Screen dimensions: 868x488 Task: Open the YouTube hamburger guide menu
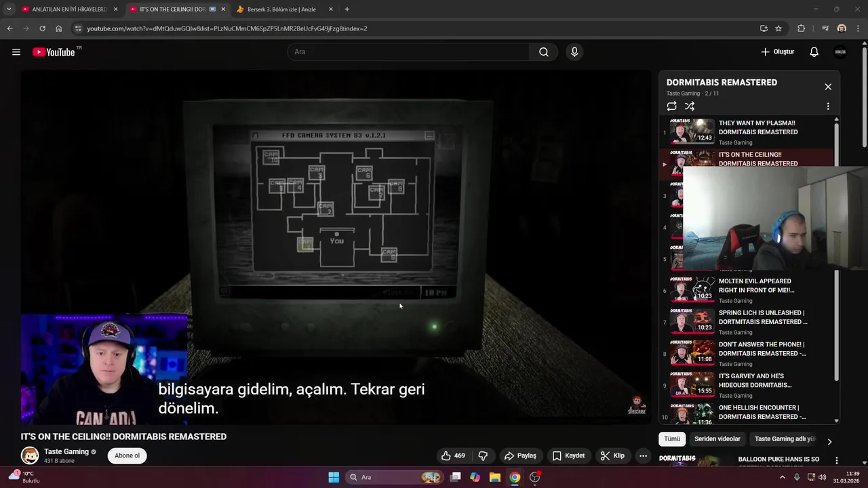16,52
